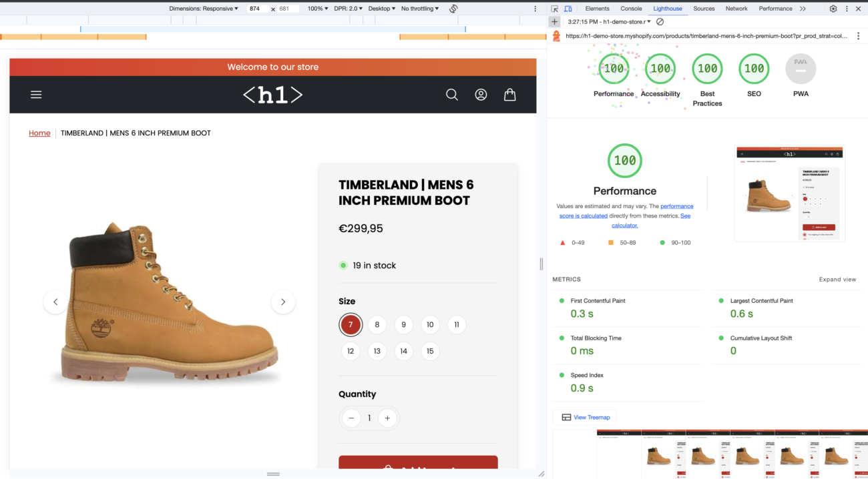Image resolution: width=868 pixels, height=479 pixels.
Task: Select size 8
Action: (377, 325)
